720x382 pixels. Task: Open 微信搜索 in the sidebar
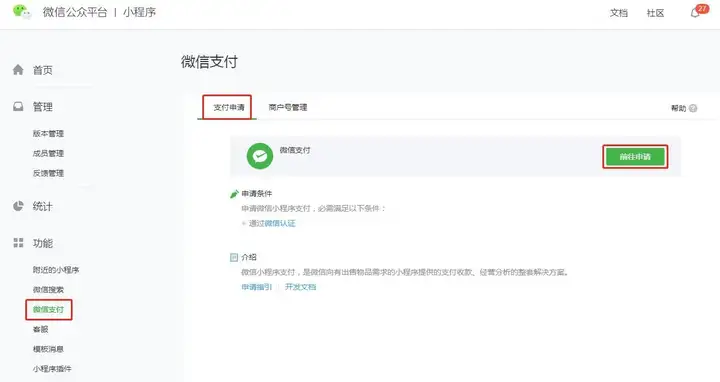click(48, 290)
